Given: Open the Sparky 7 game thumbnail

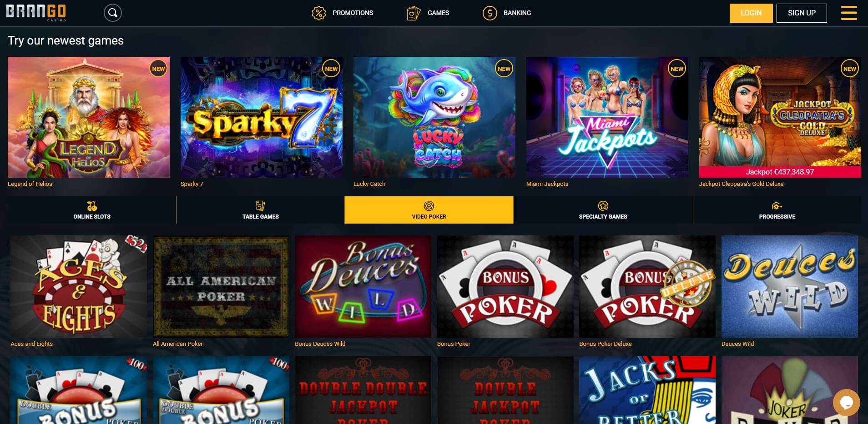Looking at the screenshot, I should click(262, 117).
